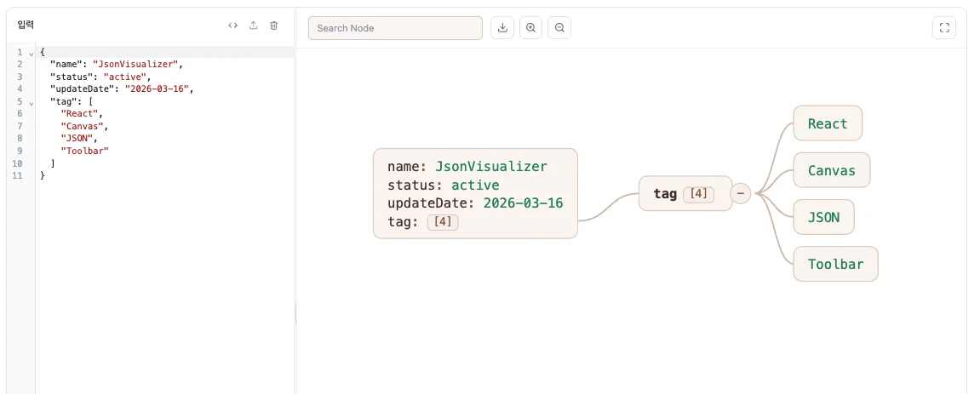Screen dimensions: 980x394
Task: Click the "active" value in editor
Action: [x=125, y=77]
